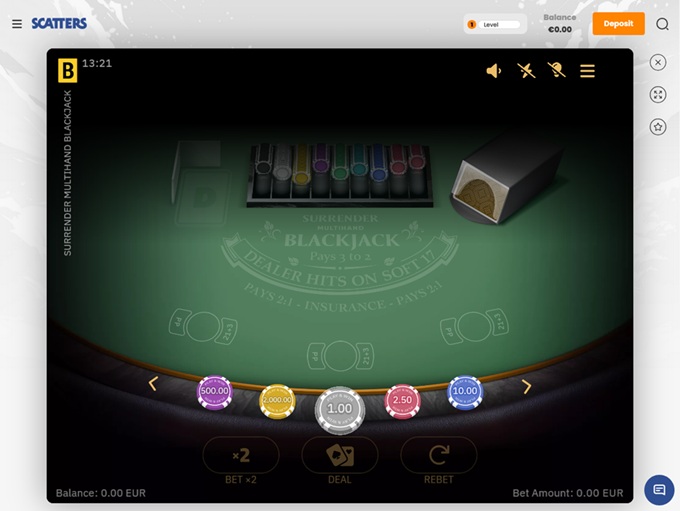Click the Scatters logo
The image size is (680, 511).
pos(59,23)
